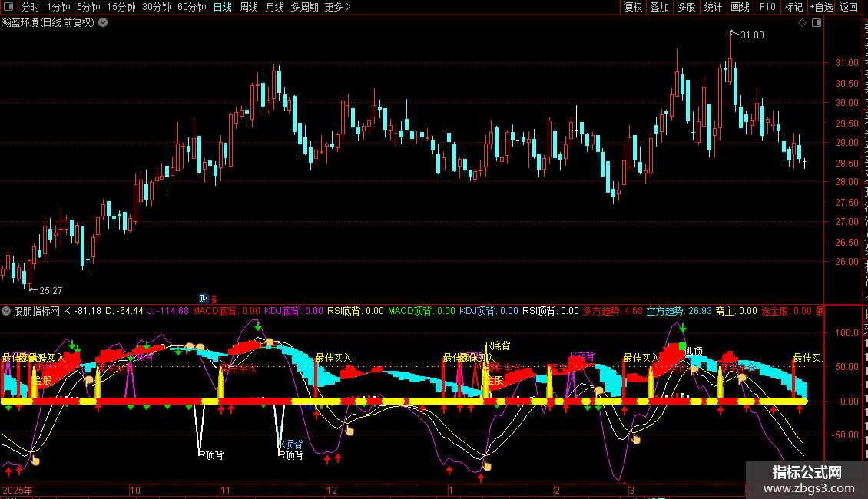
Task: Click the diamond icon above the chart
Action: [803, 23]
